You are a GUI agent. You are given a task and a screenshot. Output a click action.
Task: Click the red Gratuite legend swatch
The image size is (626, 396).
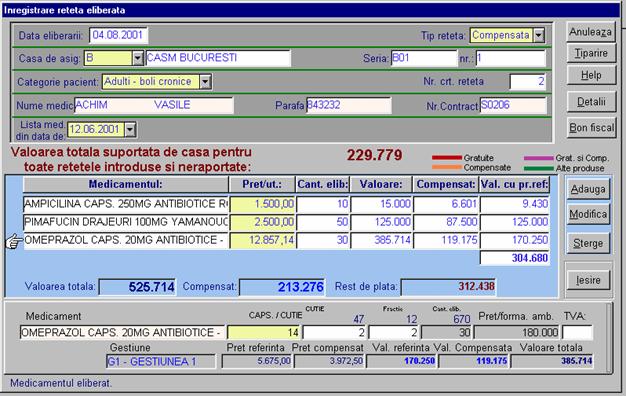pos(447,158)
